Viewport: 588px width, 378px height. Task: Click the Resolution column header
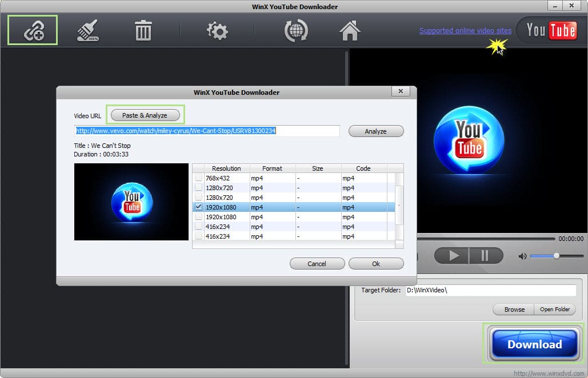pos(226,168)
